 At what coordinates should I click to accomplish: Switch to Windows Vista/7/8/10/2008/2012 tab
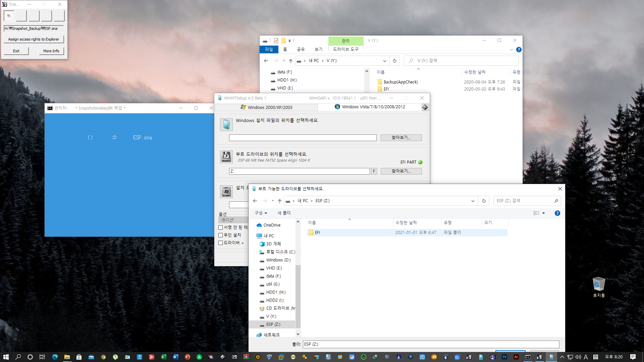(370, 107)
